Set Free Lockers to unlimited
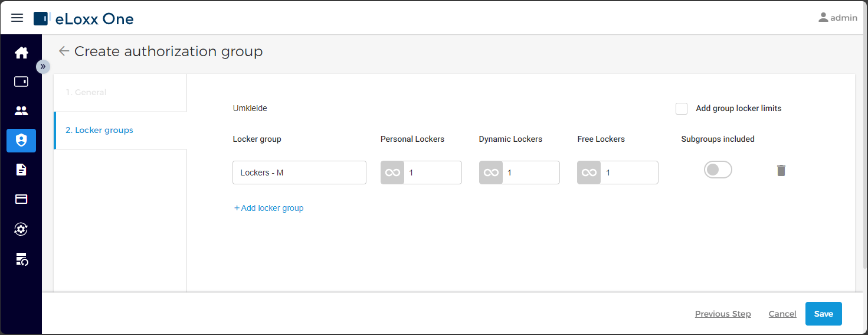 coord(589,173)
